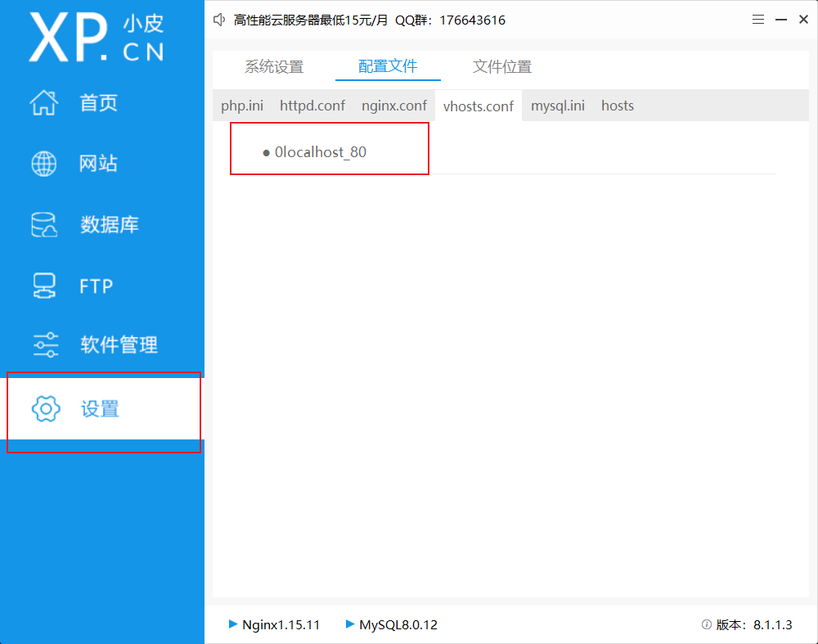Open 0localhost_80 vhost entry

click(321, 152)
